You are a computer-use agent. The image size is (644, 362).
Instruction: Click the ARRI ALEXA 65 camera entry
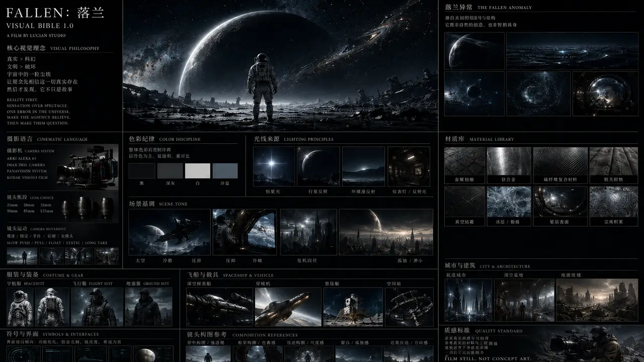22,158
